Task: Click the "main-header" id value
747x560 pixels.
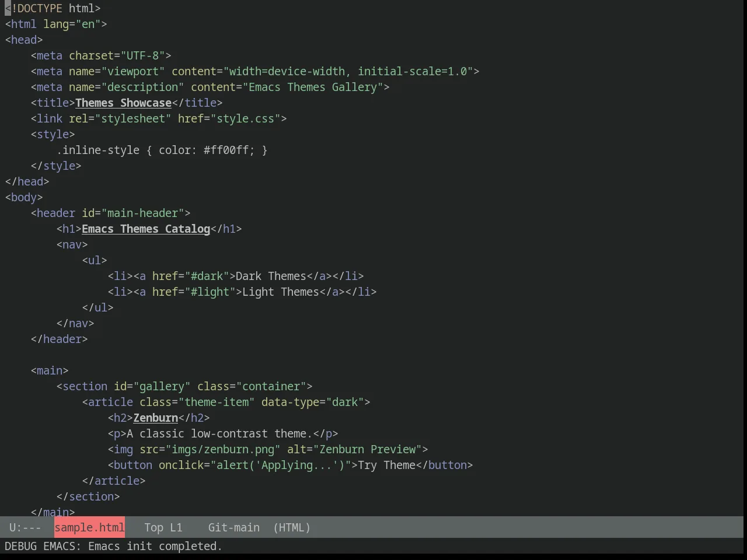Action: (x=142, y=213)
